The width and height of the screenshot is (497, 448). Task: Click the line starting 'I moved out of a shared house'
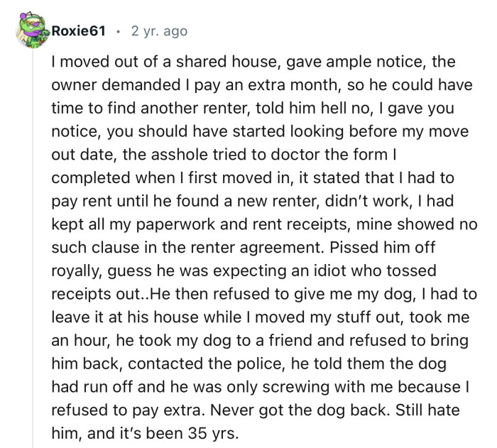[x=253, y=62]
